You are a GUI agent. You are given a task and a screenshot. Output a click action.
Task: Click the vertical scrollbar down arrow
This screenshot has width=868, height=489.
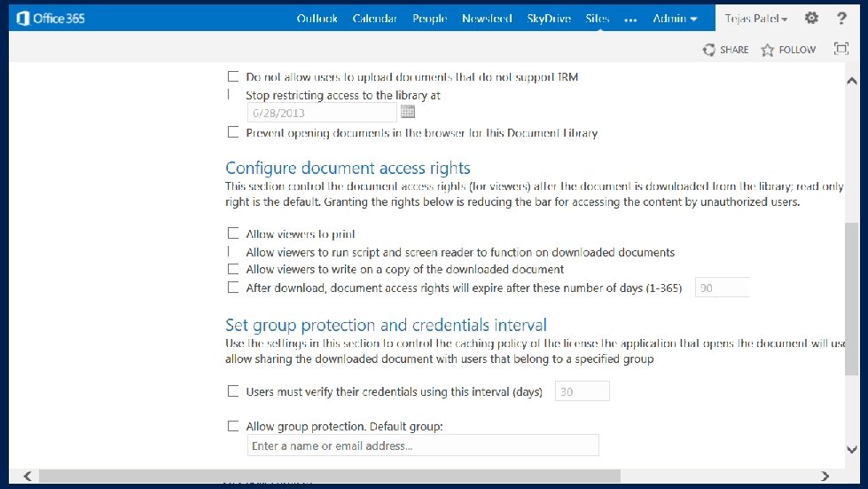852,449
